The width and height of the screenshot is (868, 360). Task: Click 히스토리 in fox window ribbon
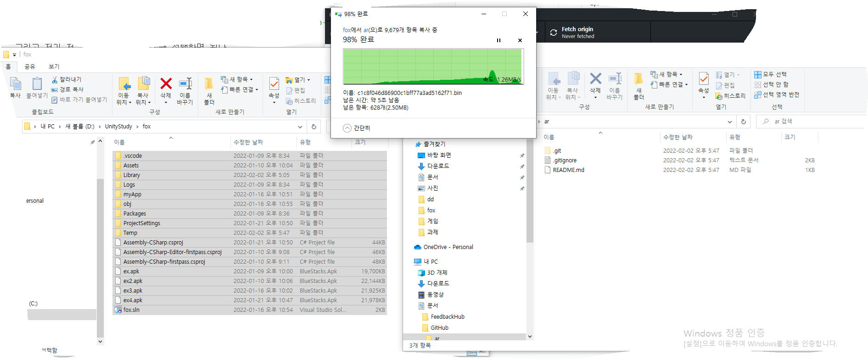[301, 101]
